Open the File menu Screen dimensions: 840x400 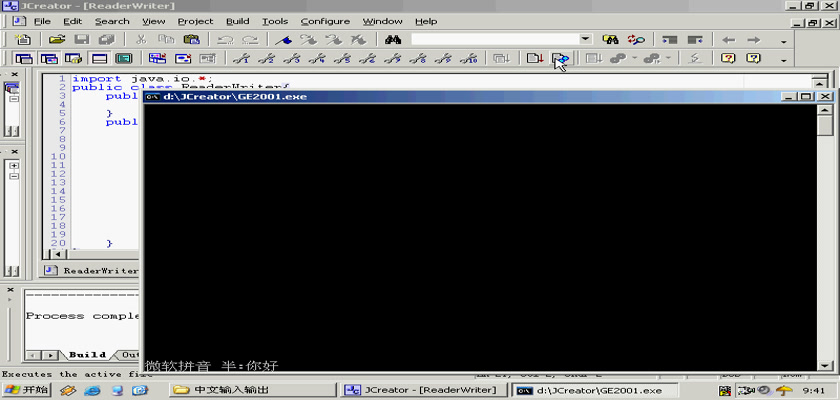[42, 21]
